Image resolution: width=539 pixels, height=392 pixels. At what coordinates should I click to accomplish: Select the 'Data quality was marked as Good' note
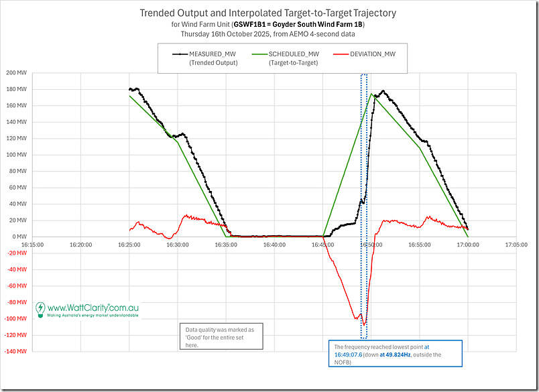click(223, 336)
